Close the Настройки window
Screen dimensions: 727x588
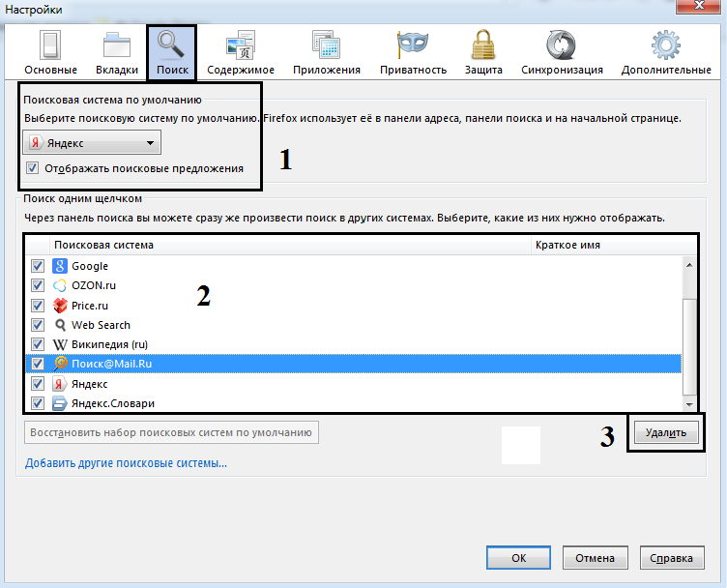(x=700, y=6)
